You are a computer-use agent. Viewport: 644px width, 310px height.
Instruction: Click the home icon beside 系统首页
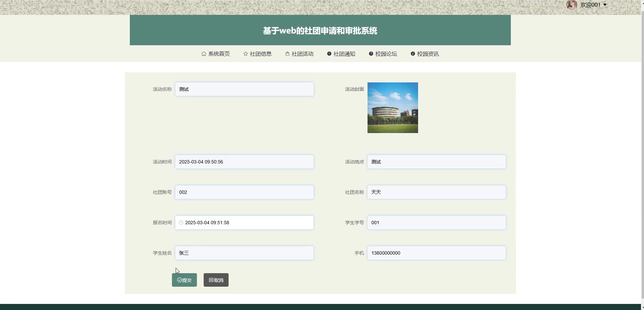[204, 54]
